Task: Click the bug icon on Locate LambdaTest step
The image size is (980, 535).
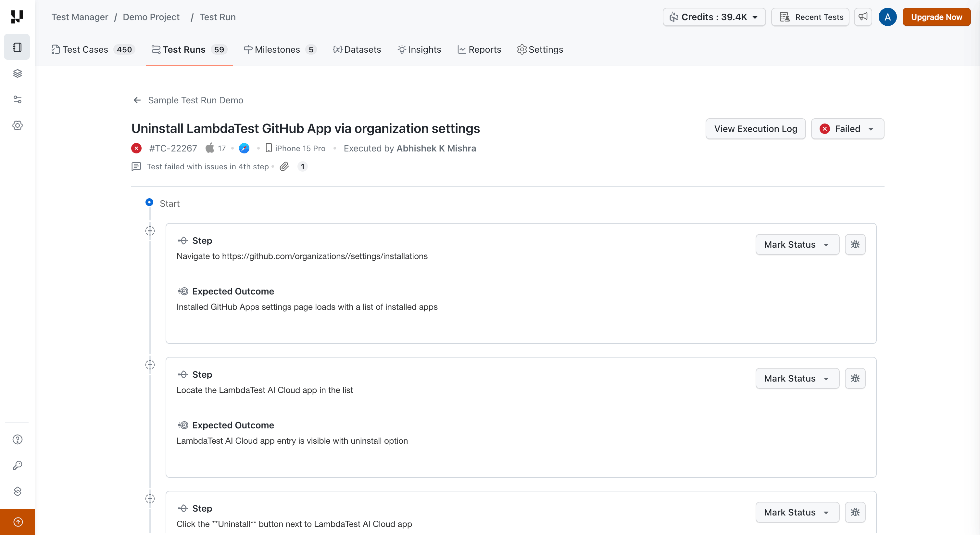Action: tap(855, 378)
